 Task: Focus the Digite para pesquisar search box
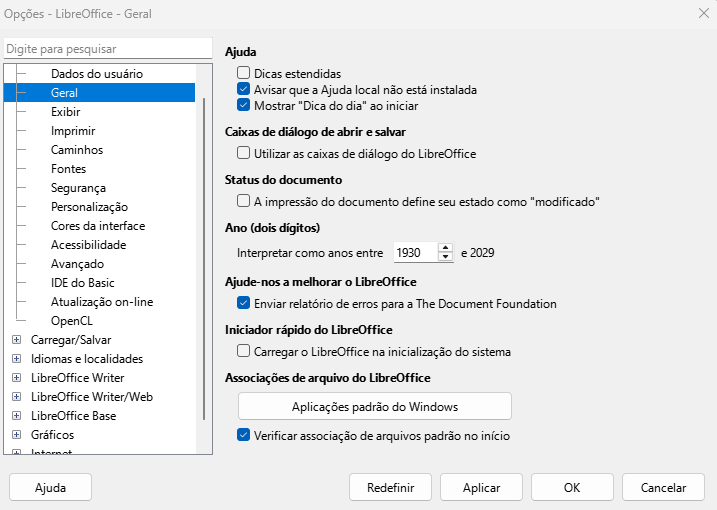pyautogui.click(x=108, y=48)
